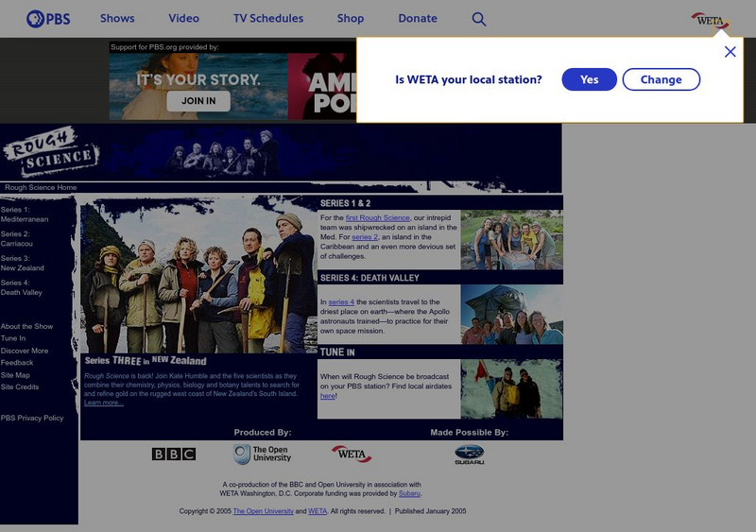Image resolution: width=756 pixels, height=532 pixels.
Task: Follow the Subaru text link
Action: (409, 494)
